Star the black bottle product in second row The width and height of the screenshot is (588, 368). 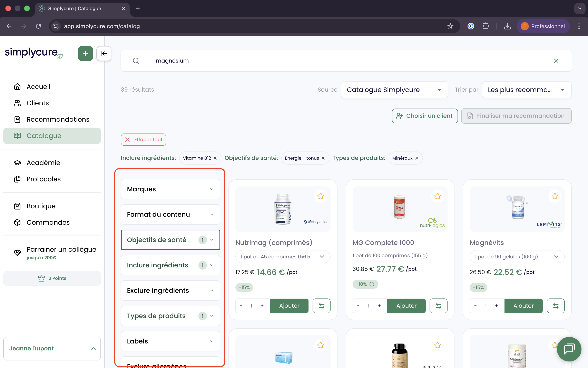(x=438, y=345)
